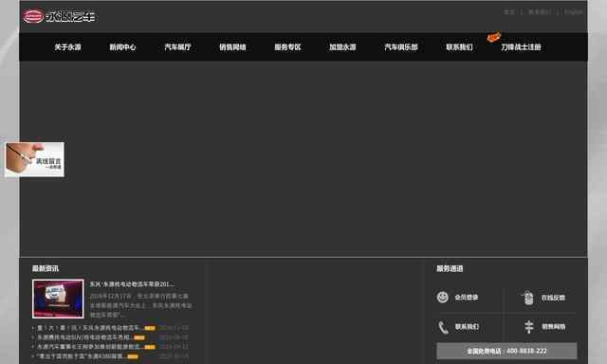
Task: Click the mouse icon for 在线反馈
Action: 528,298
